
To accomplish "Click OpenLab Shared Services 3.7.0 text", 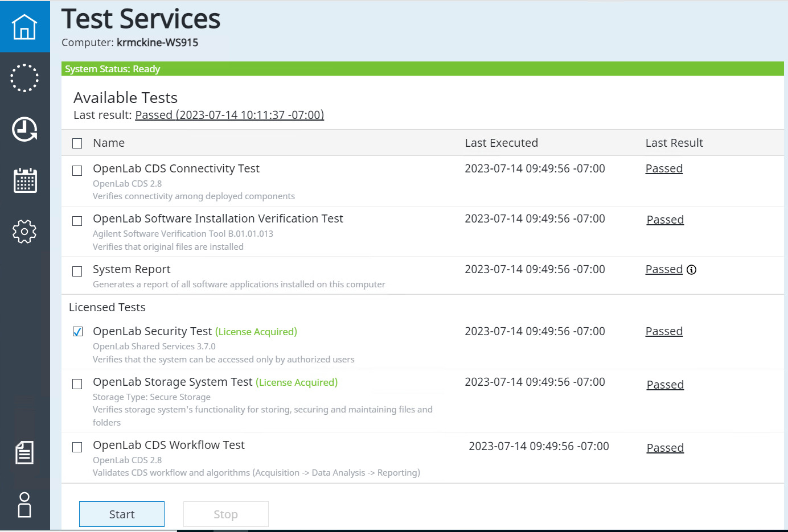I will (154, 347).
